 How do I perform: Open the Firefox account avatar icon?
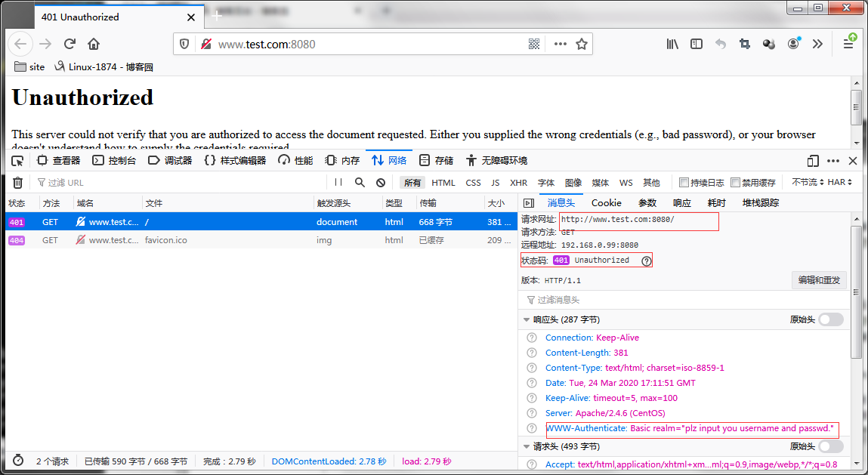794,44
